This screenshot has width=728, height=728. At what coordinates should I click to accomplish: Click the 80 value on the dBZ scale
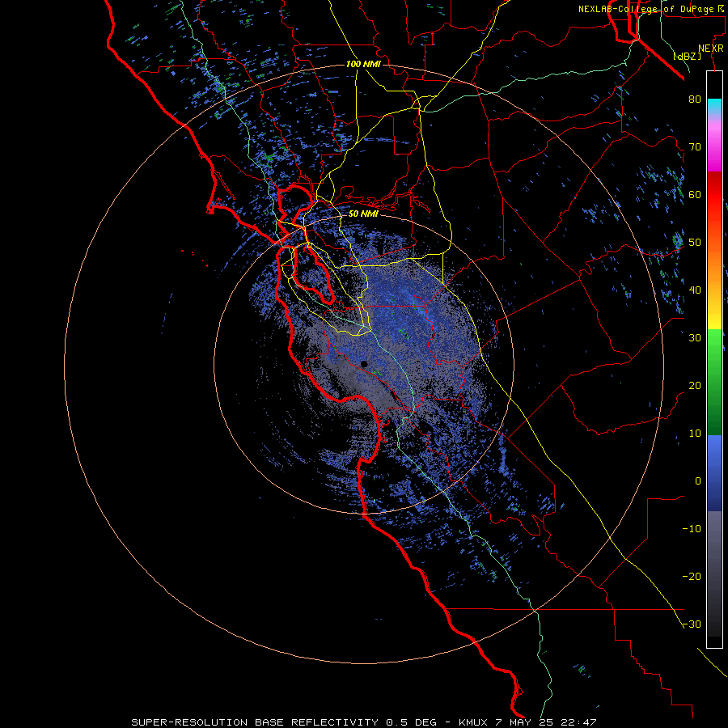[695, 99]
